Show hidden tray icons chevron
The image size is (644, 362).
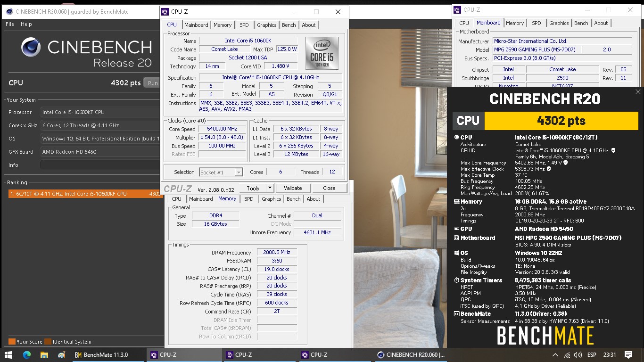[556, 355]
